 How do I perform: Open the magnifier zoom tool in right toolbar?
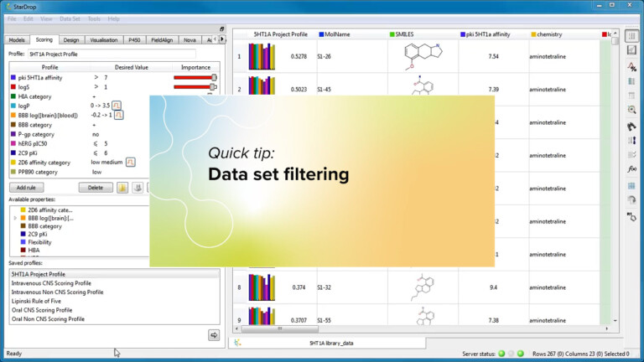tap(631, 110)
